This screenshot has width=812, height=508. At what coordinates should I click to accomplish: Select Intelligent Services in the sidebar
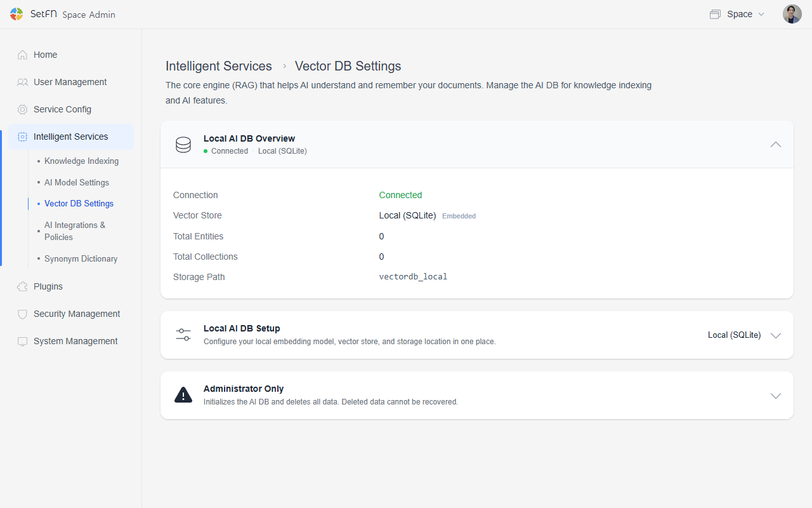[71, 137]
